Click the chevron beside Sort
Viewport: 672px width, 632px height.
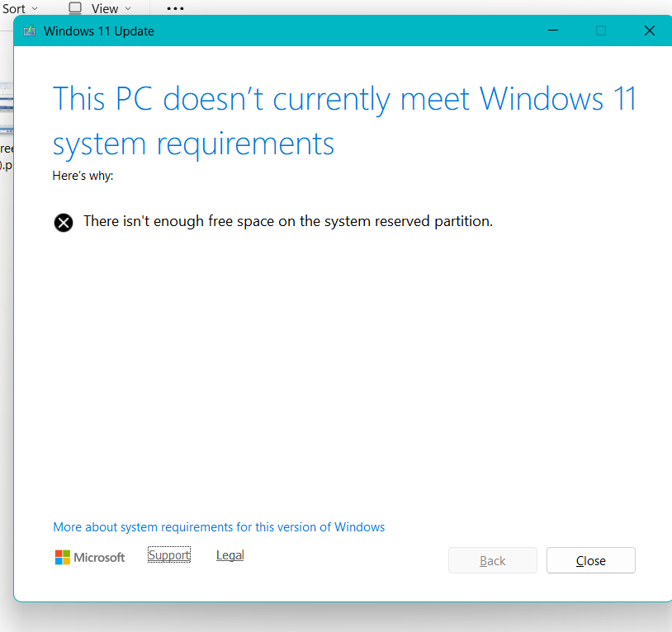[x=35, y=8]
